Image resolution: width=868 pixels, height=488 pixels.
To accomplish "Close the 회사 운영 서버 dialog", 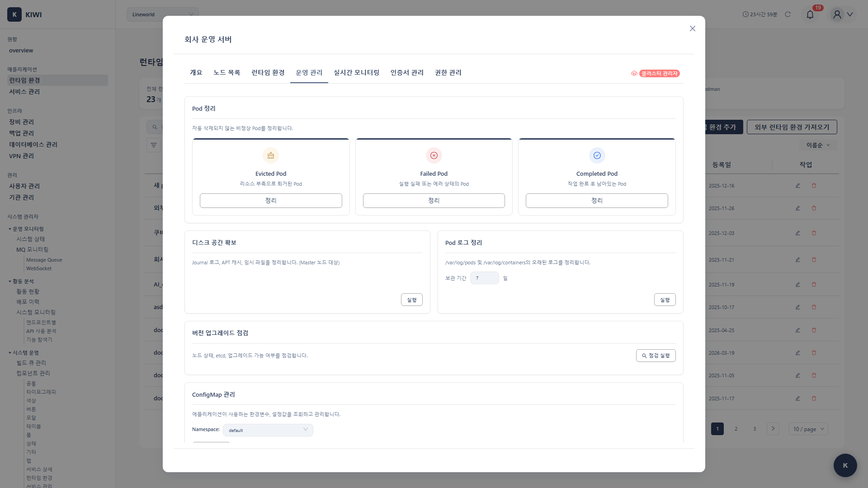I will tap(692, 28).
